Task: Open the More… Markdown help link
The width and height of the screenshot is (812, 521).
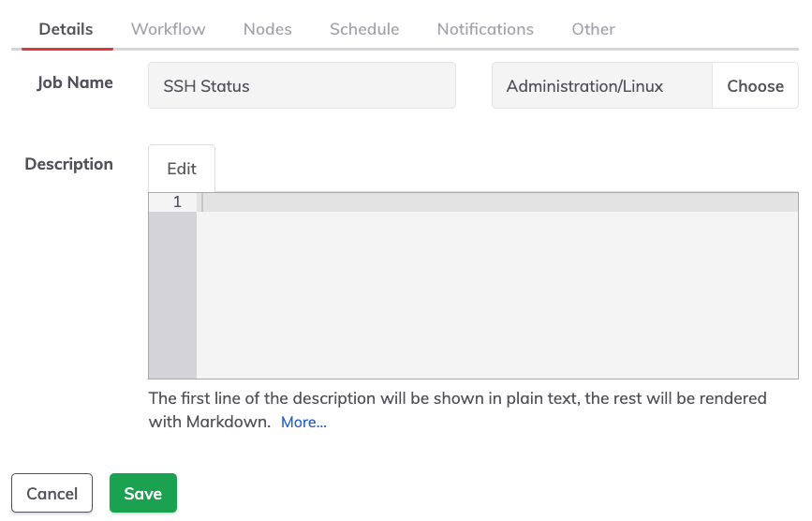Action: point(303,422)
